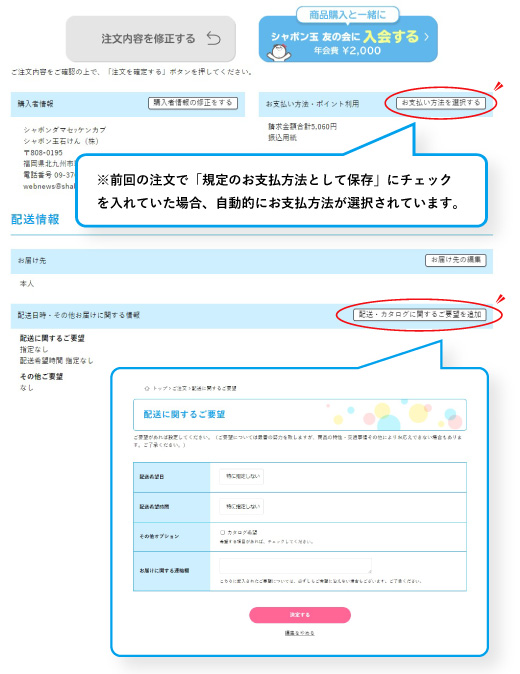520x674 pixels.
Task: Click the 購入者情報 header label
Action: click(x=36, y=104)
